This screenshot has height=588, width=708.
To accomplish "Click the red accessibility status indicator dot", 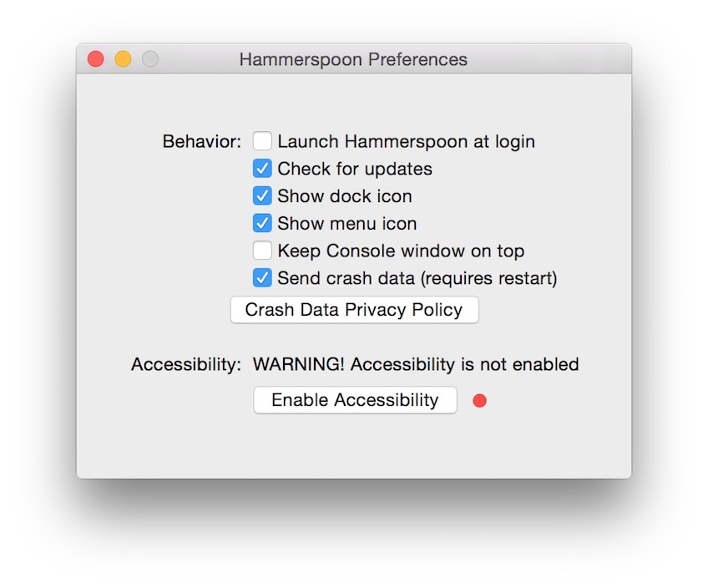I will pos(479,401).
